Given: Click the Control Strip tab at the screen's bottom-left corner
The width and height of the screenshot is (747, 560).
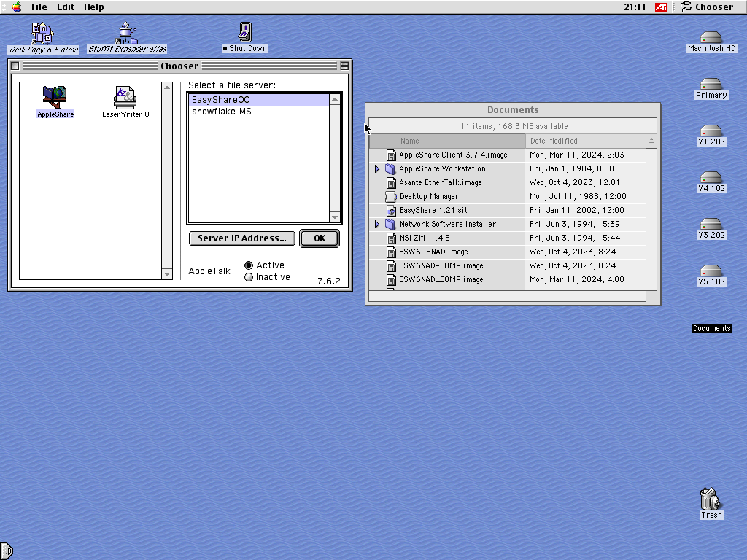Looking at the screenshot, I should point(6,551).
